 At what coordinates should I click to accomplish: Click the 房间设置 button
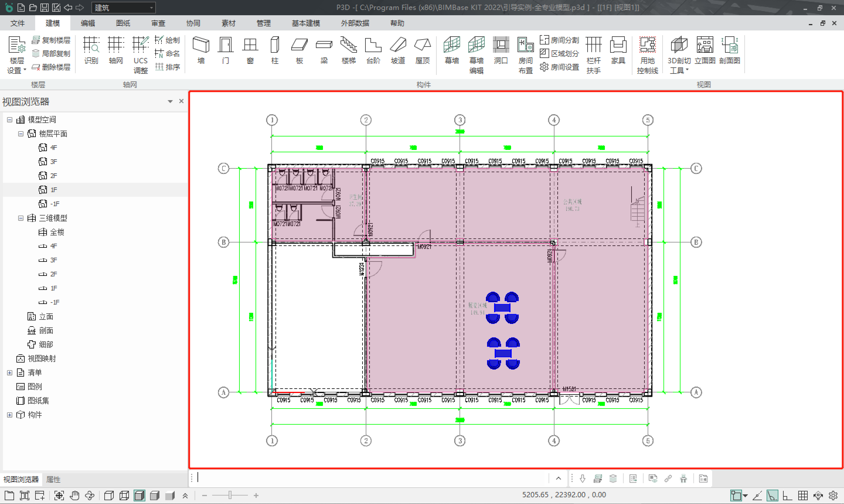(560, 67)
